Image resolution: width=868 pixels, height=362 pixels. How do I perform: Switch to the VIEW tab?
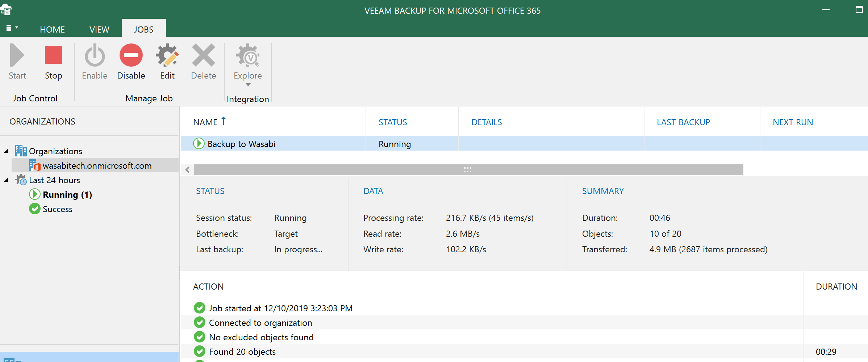(x=99, y=29)
